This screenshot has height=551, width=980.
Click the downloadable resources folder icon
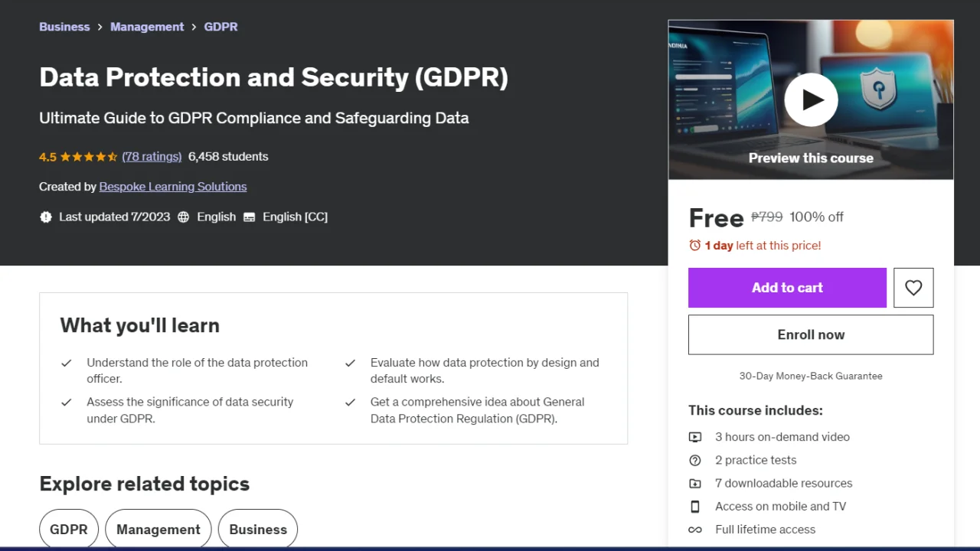(x=694, y=483)
